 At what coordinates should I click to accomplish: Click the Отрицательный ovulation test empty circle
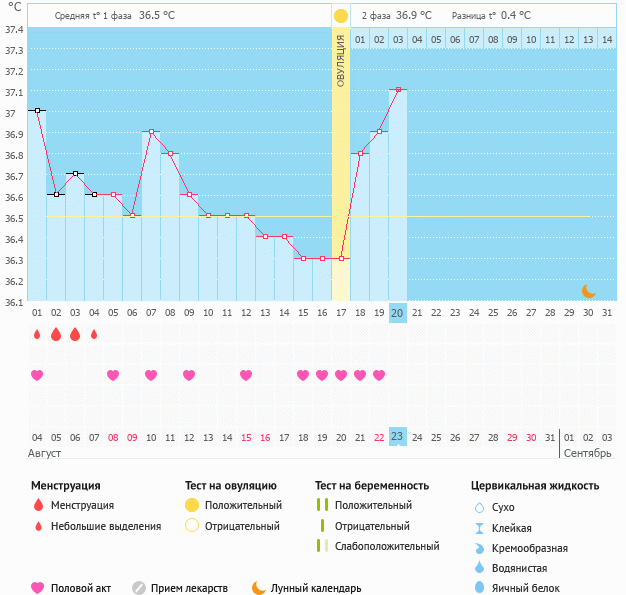point(193,526)
